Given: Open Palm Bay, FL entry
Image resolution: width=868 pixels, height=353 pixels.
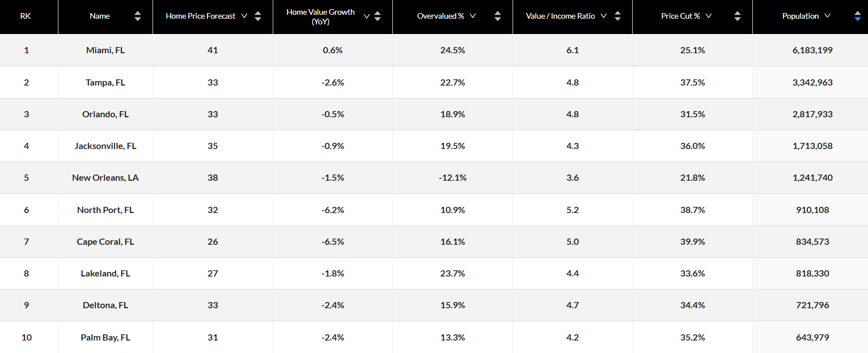Looking at the screenshot, I should (105, 337).
